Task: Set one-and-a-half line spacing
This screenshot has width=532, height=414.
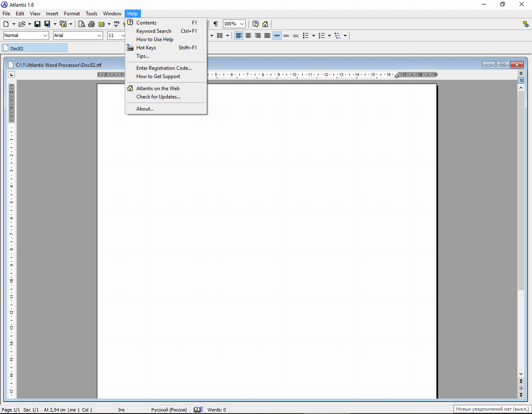Action: tap(286, 36)
